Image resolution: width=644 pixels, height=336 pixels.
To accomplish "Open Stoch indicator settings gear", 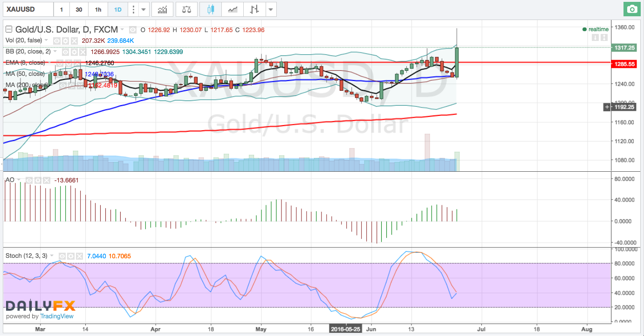I will coord(71,256).
